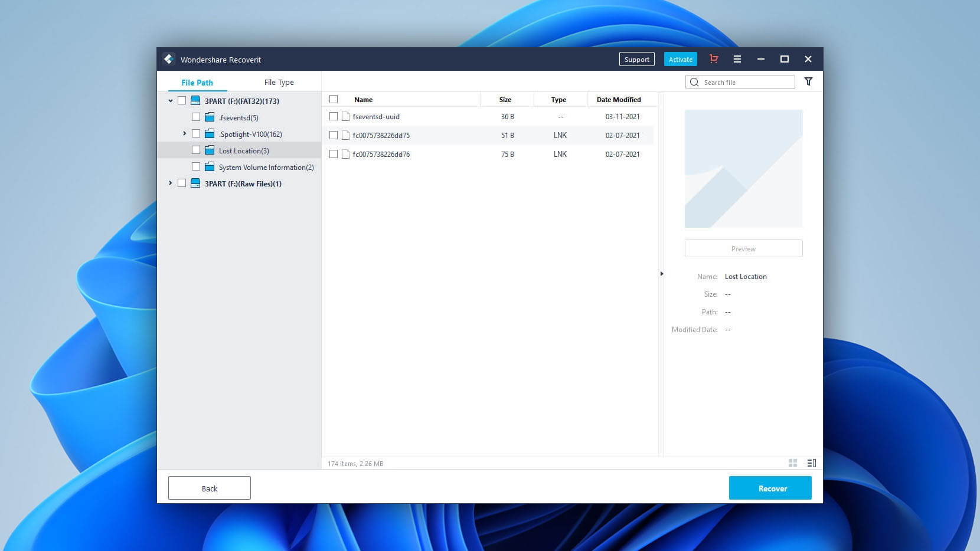This screenshot has width=980, height=551.
Task: Click the 03-11-2021 date cell
Action: coord(622,117)
